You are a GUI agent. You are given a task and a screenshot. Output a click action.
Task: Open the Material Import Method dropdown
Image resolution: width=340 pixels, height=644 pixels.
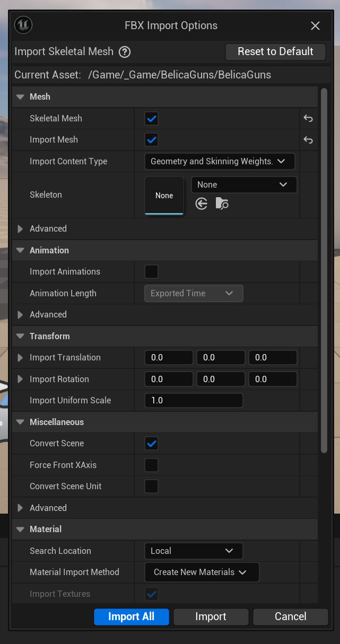[202, 572]
